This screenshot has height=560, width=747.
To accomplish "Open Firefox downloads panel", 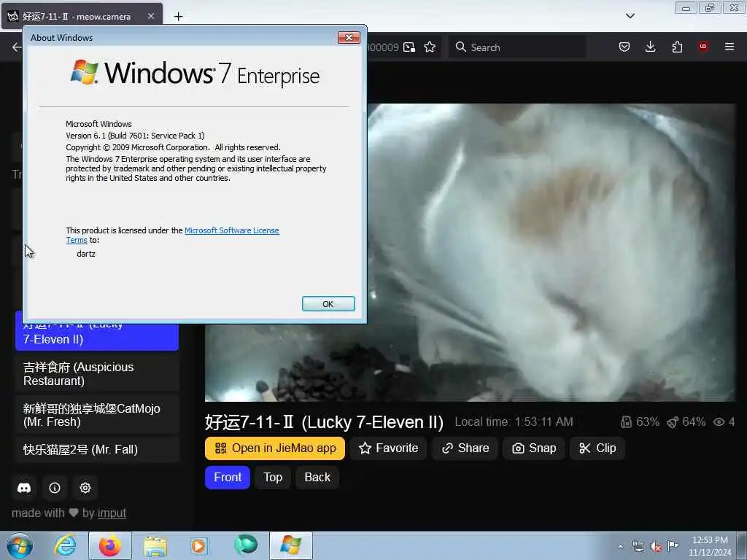I will (650, 47).
